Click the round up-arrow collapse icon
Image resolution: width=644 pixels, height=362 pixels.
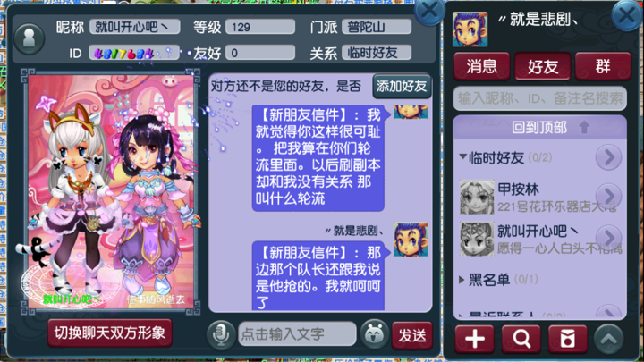pyautogui.click(x=609, y=339)
